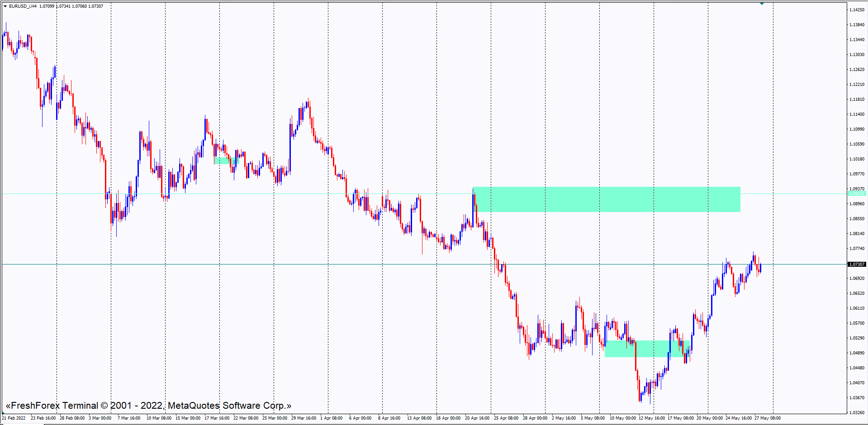
Task: Select the large green rectangle zone
Action: click(606, 199)
